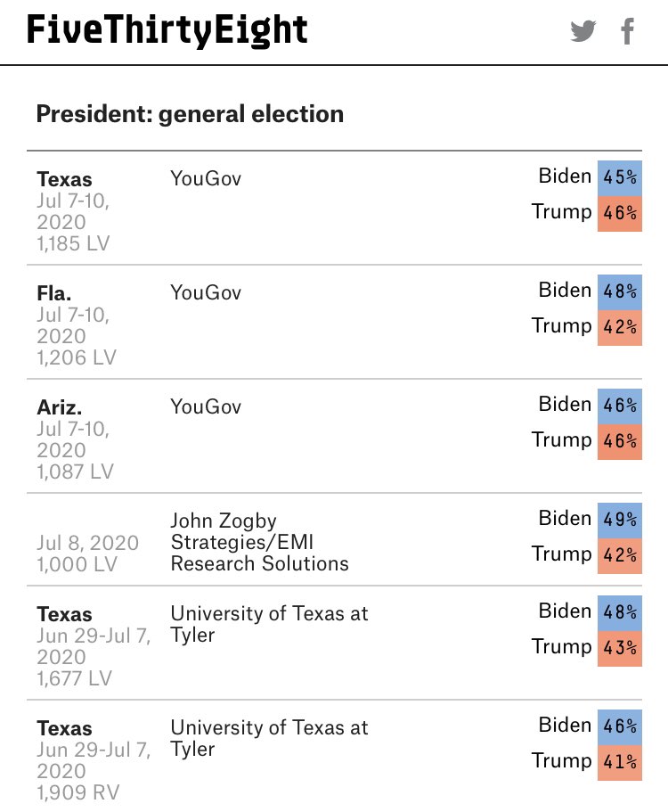
Task: Click Biden's 46% box in Ariz. poll
Action: pos(619,406)
